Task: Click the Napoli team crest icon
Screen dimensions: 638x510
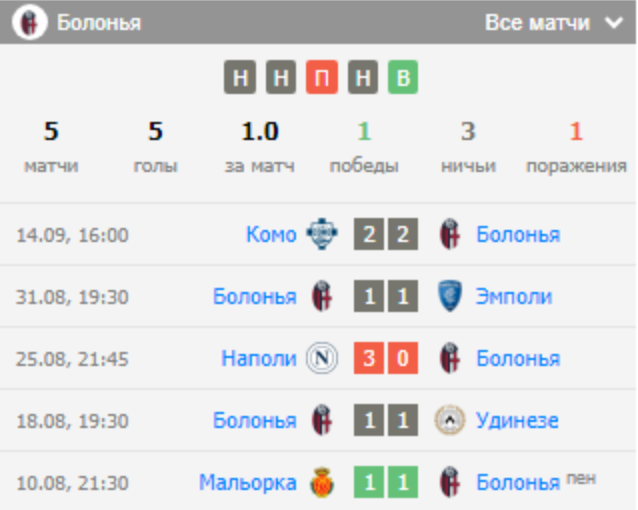Action: pos(322,358)
